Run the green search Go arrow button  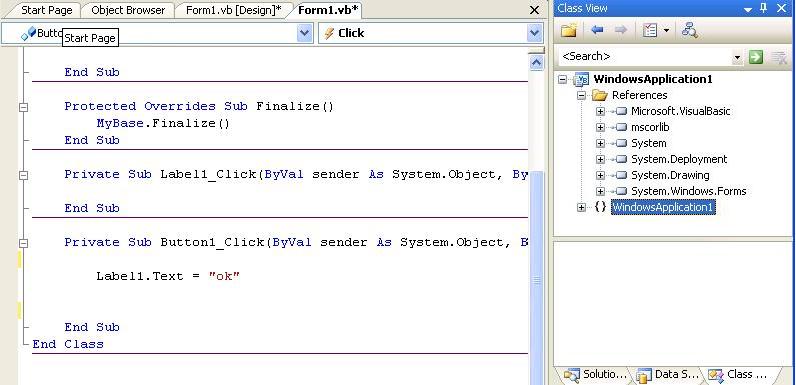756,57
